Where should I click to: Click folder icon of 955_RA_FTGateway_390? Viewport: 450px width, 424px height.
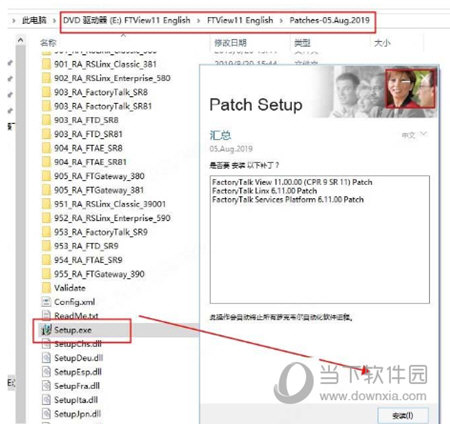(46, 274)
